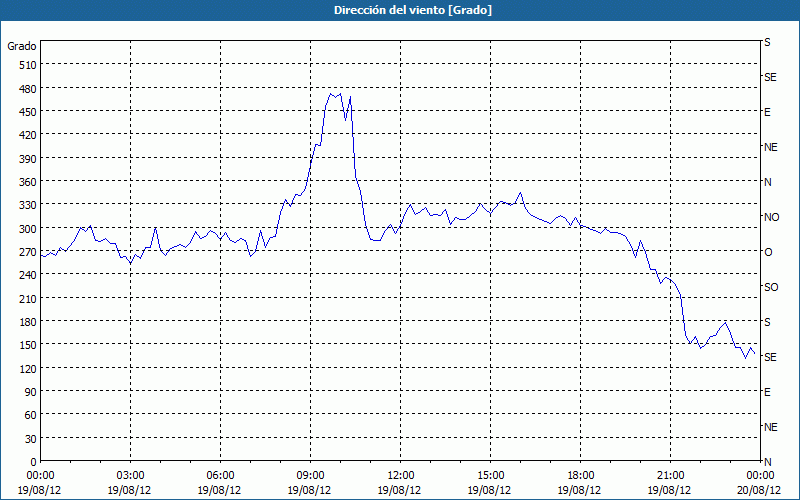This screenshot has width=800, height=500.
Task: Click the 'Grado' y-axis unit label
Action: click(x=22, y=46)
